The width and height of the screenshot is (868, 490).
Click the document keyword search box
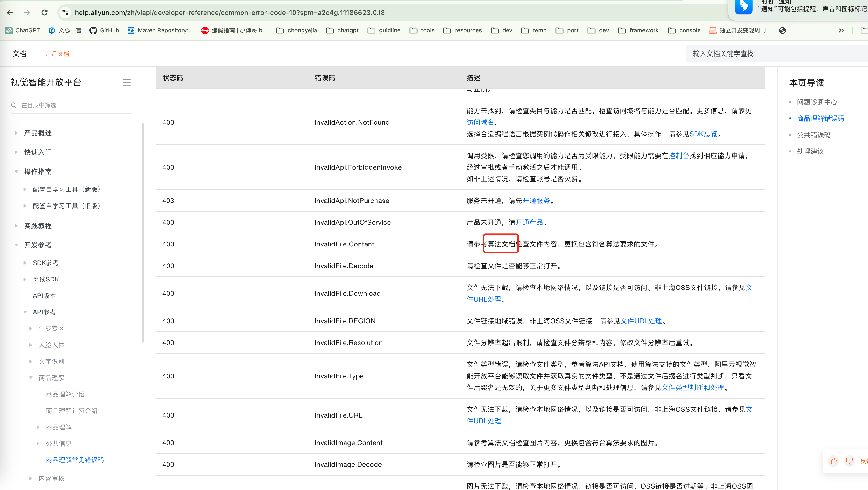click(x=775, y=54)
